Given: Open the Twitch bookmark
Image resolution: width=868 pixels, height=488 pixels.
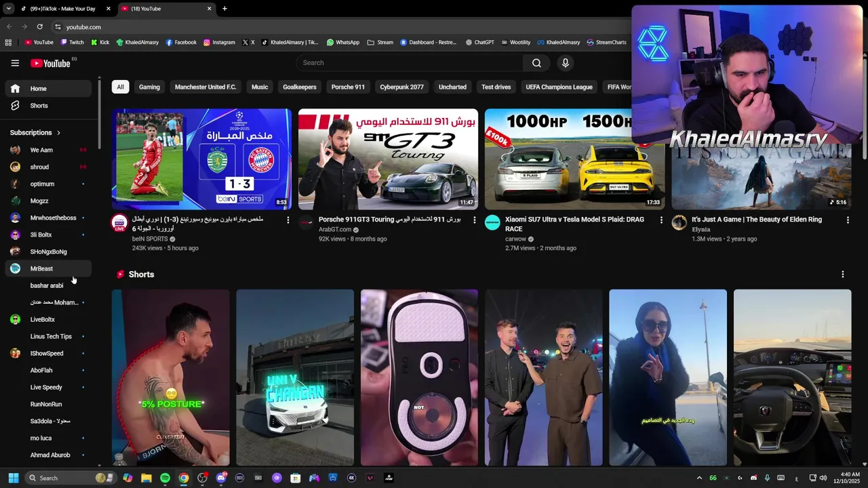Looking at the screenshot, I should pyautogui.click(x=72, y=42).
